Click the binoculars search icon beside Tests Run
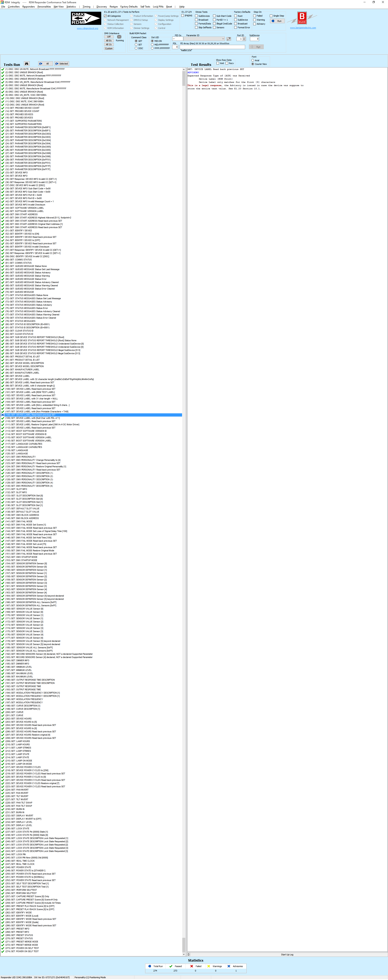Viewport: 388px width, 980px height. click(26, 63)
